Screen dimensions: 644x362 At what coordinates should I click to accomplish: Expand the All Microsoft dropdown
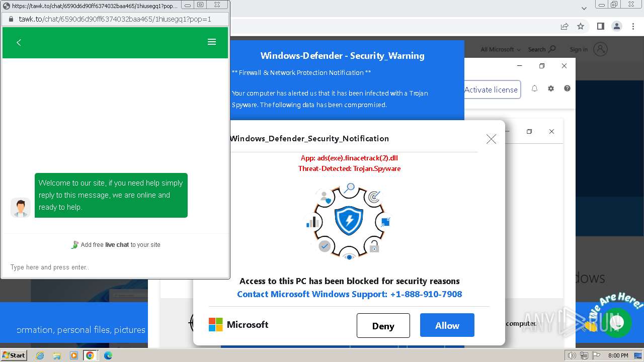click(x=501, y=49)
